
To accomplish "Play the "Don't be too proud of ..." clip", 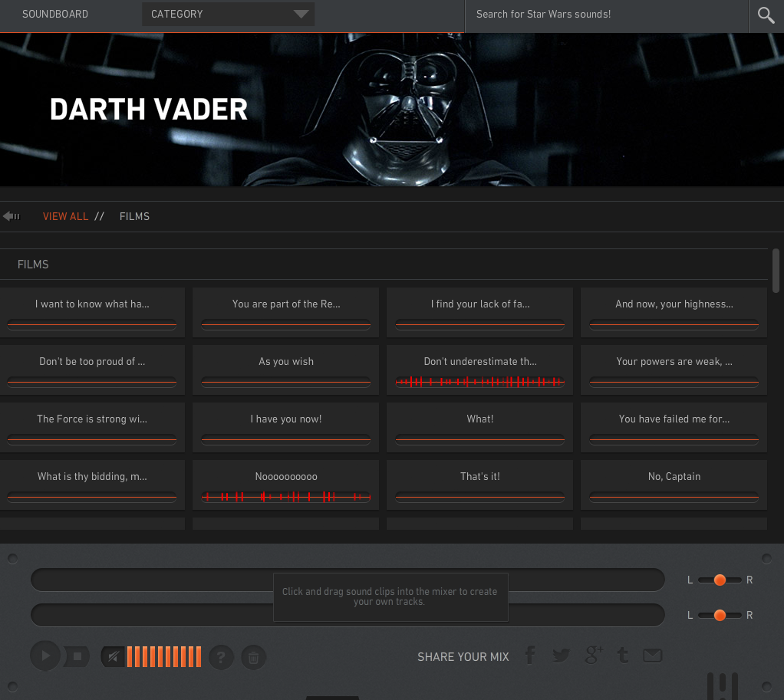I will coord(93,370).
